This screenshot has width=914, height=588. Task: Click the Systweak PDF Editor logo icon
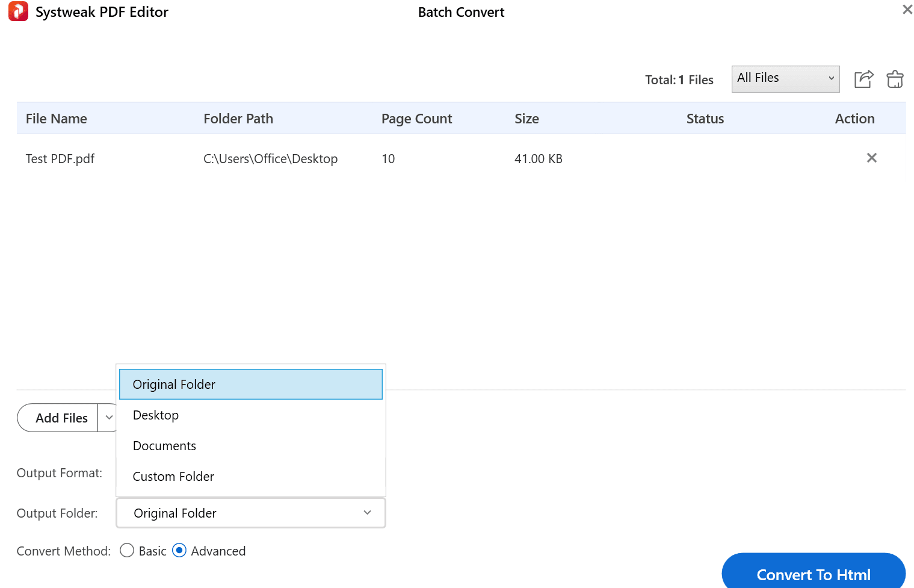point(18,11)
